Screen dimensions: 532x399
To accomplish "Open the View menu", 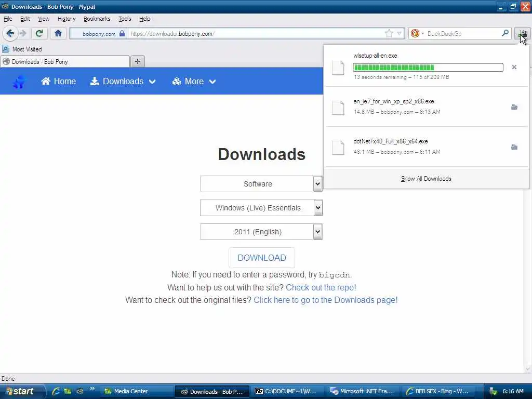I will pos(44,19).
